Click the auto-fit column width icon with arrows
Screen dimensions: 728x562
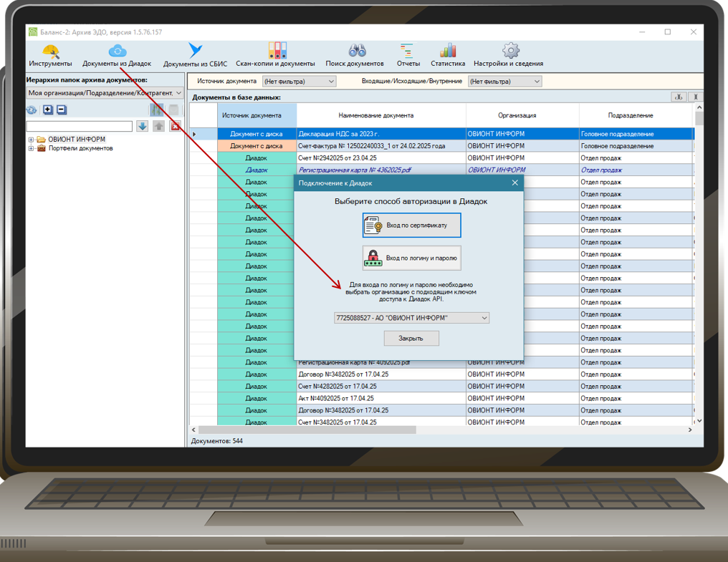coord(679,97)
